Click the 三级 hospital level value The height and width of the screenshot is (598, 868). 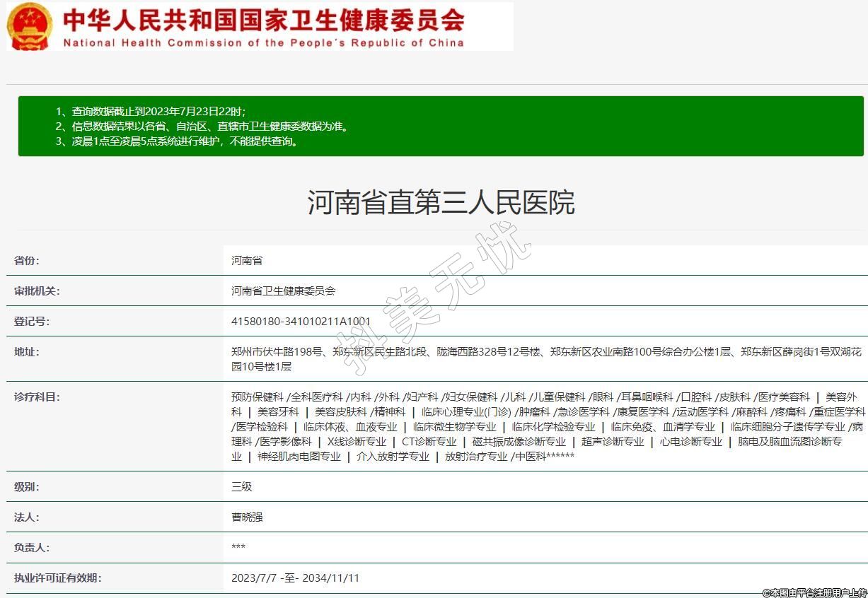[241, 486]
